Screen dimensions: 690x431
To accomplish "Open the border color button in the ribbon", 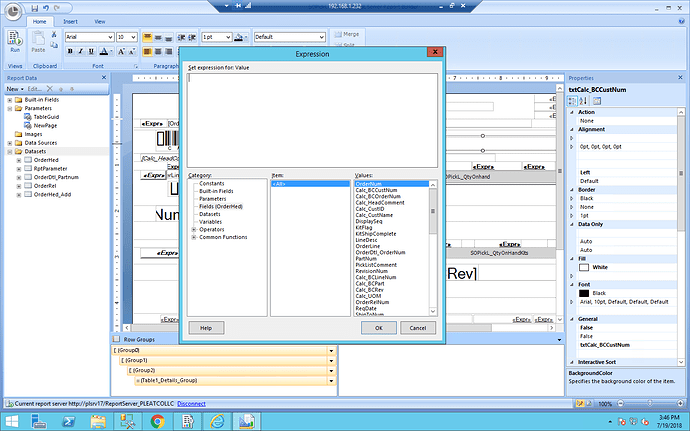I will click(x=239, y=37).
